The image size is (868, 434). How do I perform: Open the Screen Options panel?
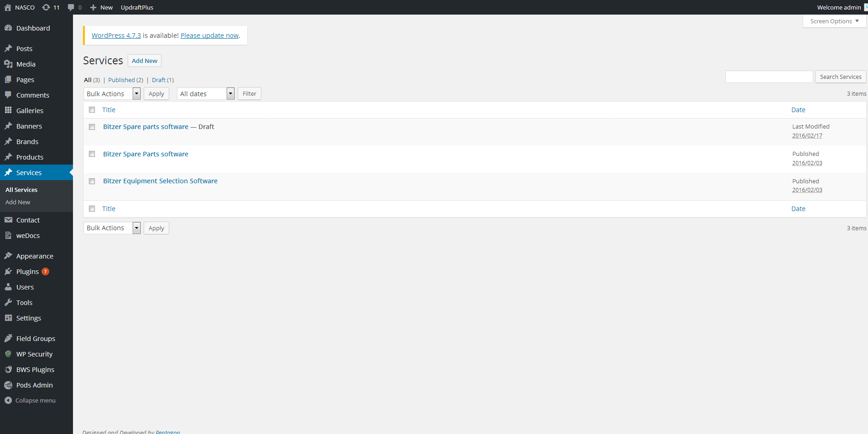833,21
